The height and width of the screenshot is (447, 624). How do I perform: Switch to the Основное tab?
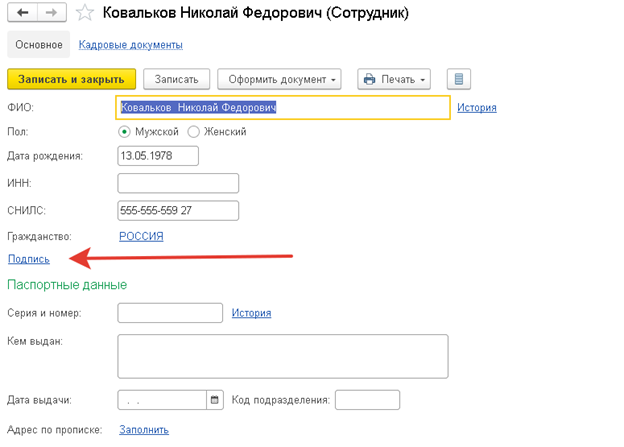click(39, 45)
